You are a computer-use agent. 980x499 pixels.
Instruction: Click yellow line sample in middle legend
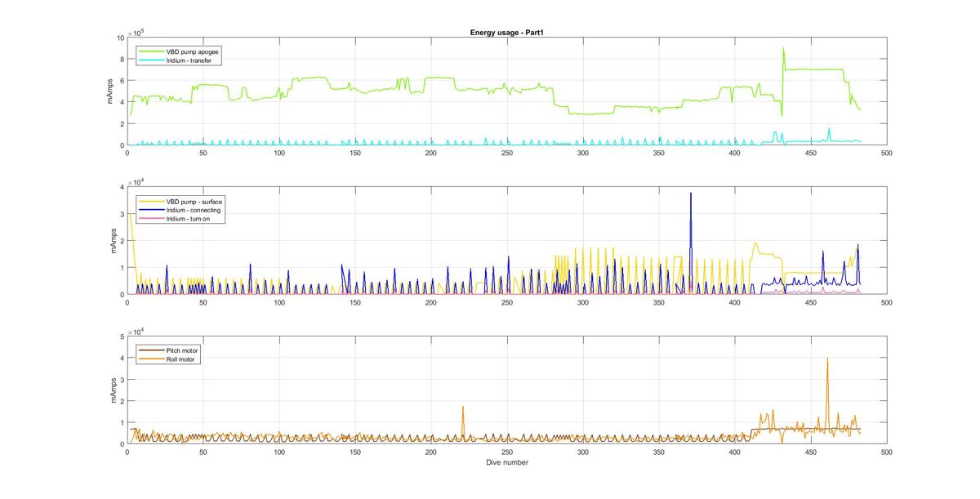tap(152, 201)
